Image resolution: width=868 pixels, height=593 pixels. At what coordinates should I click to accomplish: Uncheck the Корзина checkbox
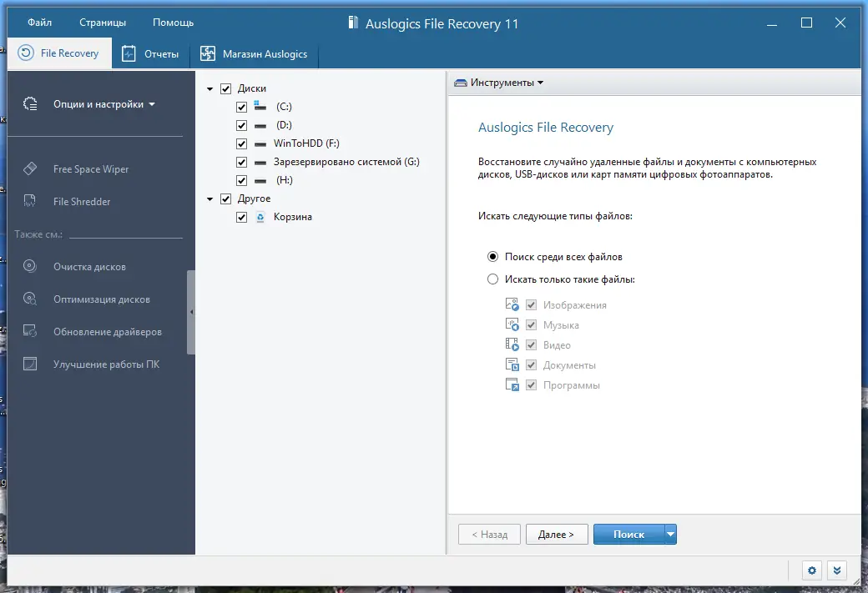pyautogui.click(x=241, y=217)
